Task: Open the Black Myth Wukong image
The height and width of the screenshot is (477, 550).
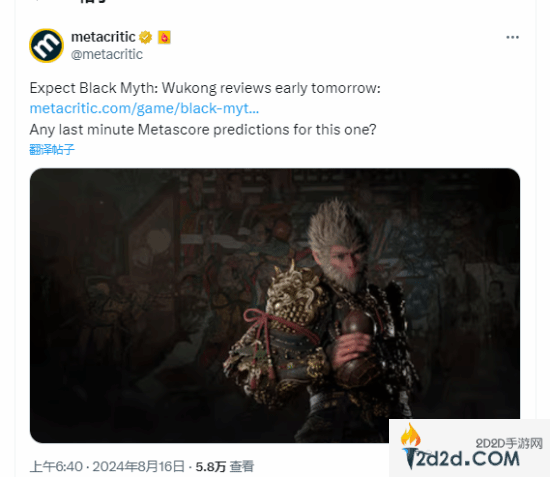Action: pyautogui.click(x=275, y=305)
